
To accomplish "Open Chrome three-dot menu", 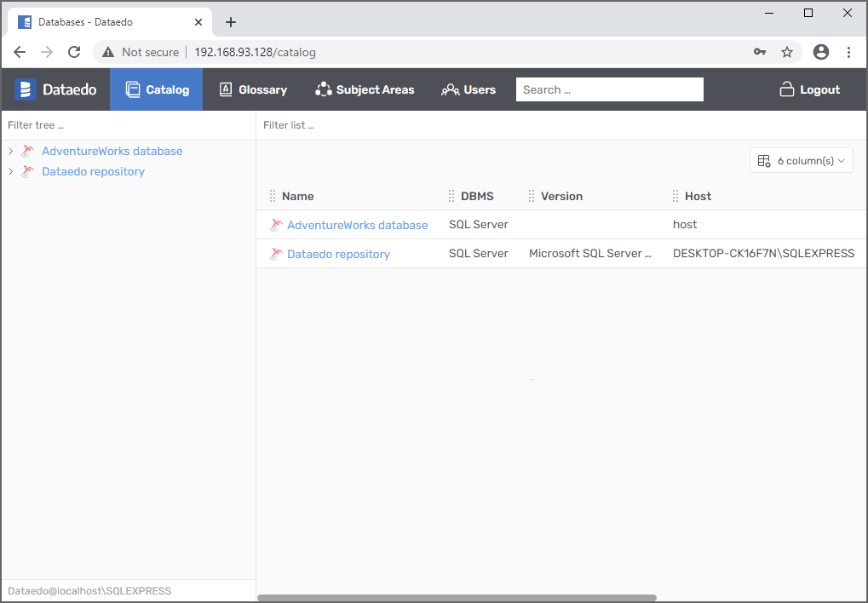I will (x=848, y=52).
